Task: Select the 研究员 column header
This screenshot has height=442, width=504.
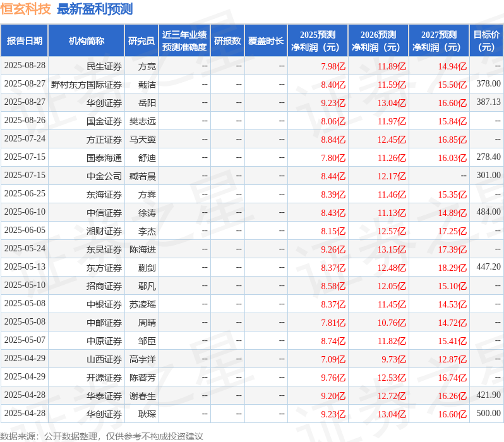Action: pos(141,41)
